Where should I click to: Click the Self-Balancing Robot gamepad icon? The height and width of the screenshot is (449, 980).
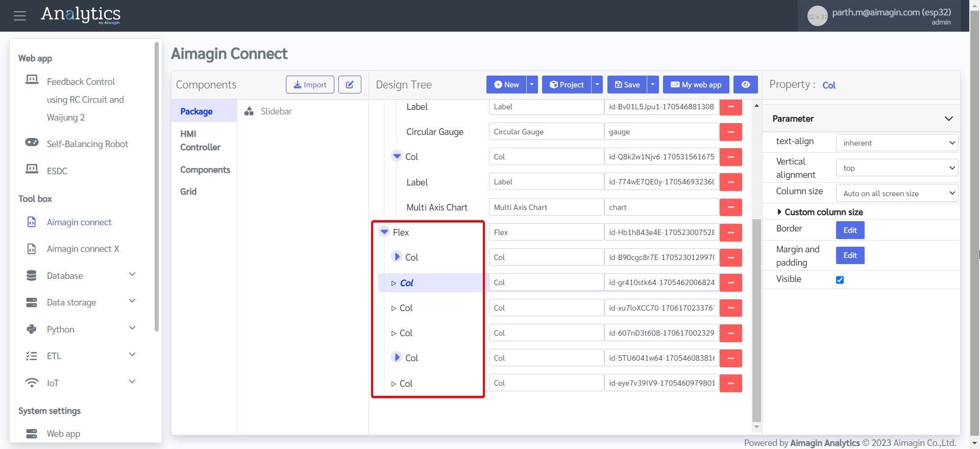(32, 143)
